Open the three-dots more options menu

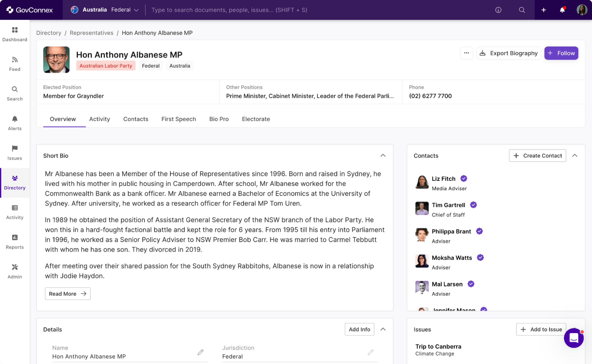pyautogui.click(x=466, y=53)
